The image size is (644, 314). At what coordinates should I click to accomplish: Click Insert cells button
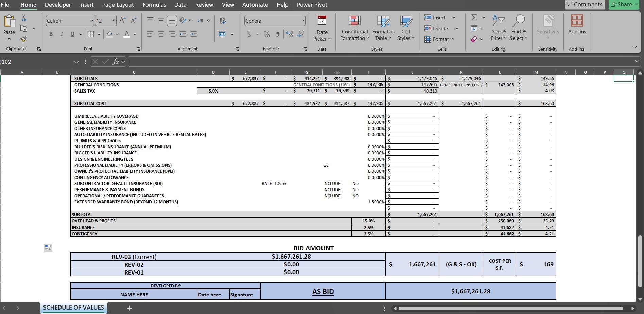pyautogui.click(x=435, y=17)
